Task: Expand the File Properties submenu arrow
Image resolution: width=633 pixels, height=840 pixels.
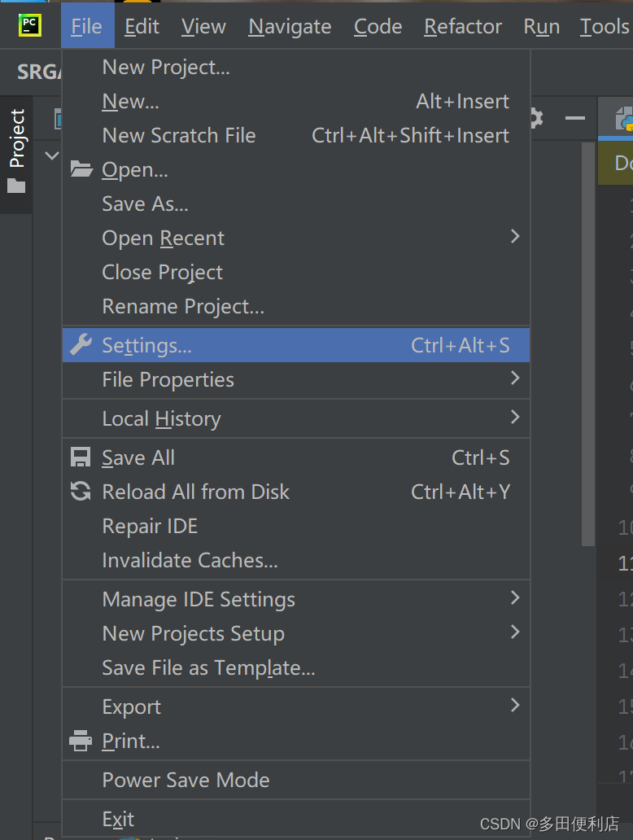Action: tap(515, 378)
